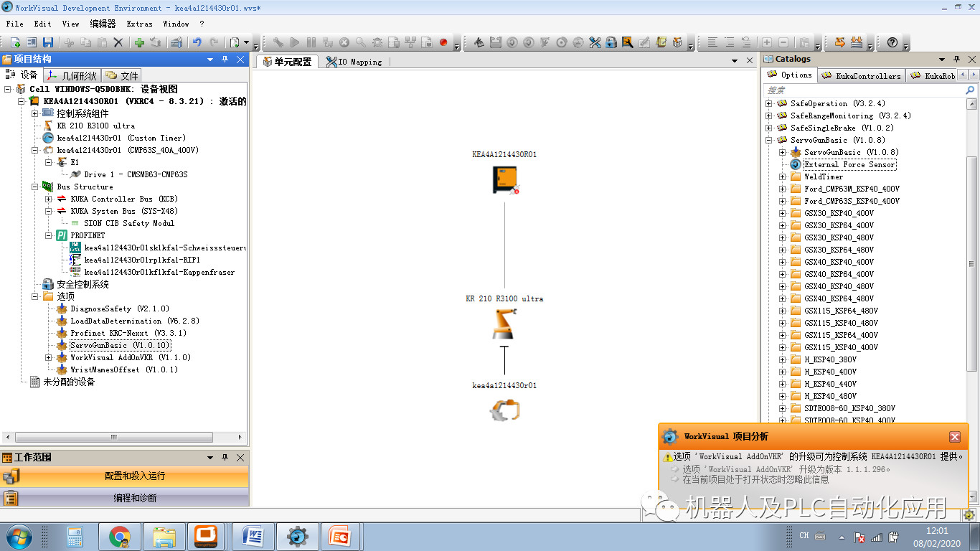The width and height of the screenshot is (980, 551).
Task: Collapse the PROFINET tree node
Action: [x=48, y=235]
